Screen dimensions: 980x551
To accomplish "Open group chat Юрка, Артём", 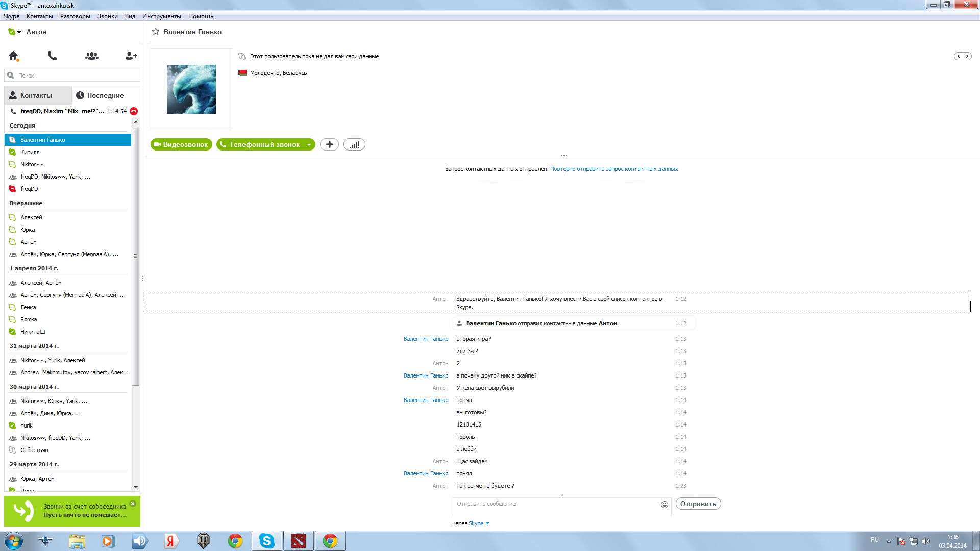I will (x=68, y=479).
